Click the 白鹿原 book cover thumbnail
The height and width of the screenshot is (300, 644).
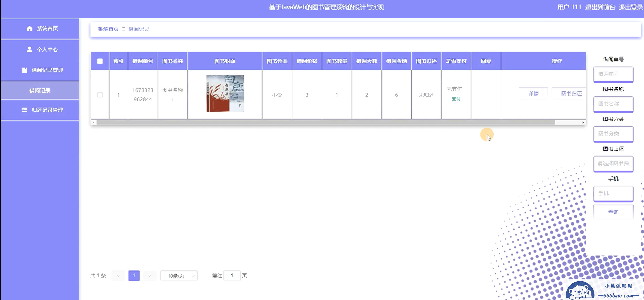point(225,93)
